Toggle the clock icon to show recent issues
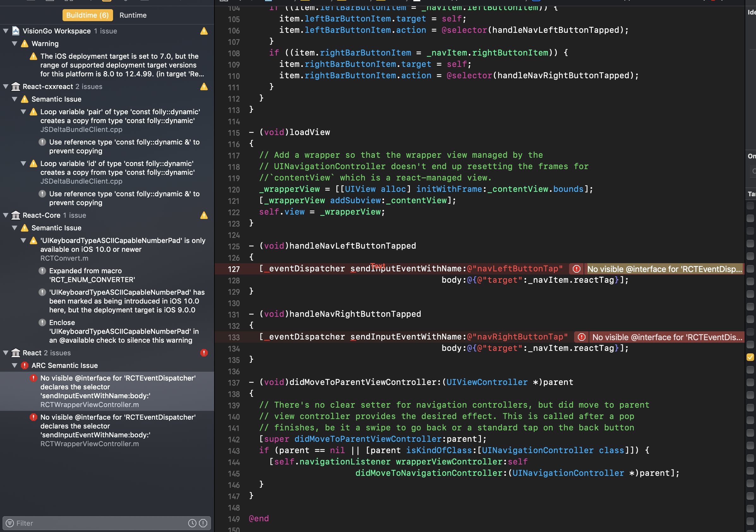Image resolution: width=756 pixels, height=532 pixels. [193, 523]
